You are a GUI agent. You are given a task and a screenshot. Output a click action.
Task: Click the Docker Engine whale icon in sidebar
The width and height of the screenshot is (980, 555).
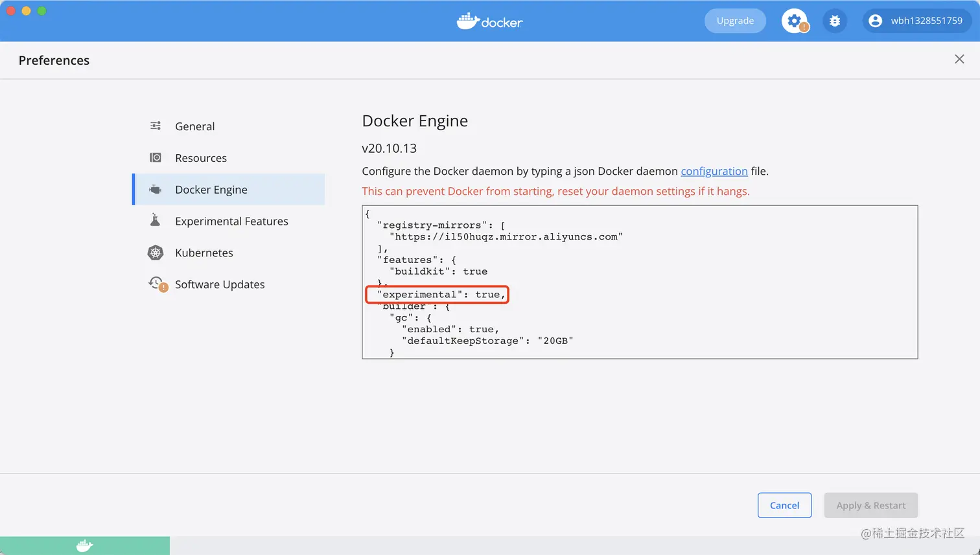point(156,190)
